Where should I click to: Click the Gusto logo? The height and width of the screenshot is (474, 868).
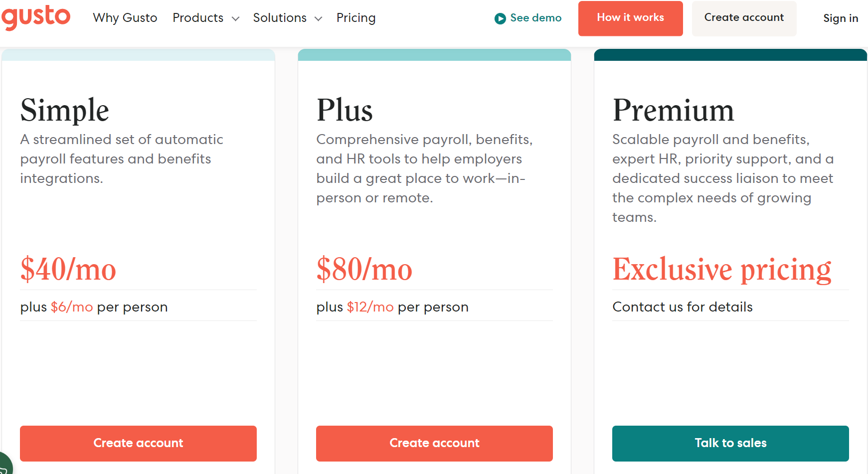click(36, 16)
